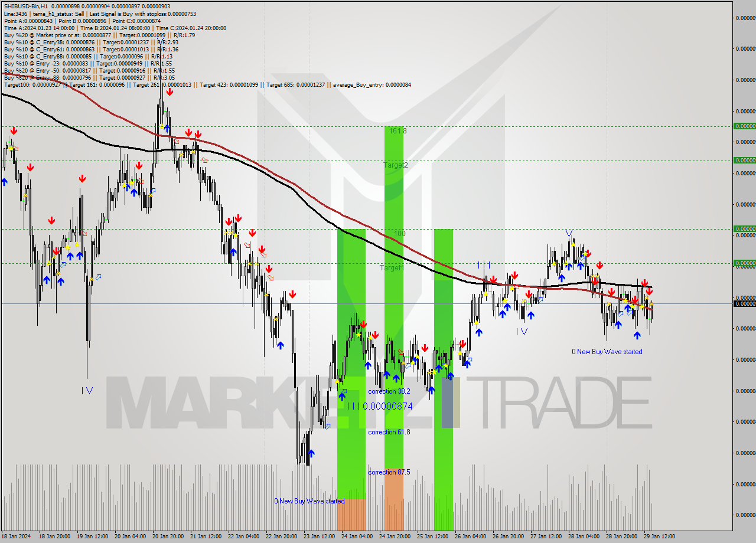756x543 pixels.
Task: Click the 'Buy %20 @ Entry -50' line
Action: pyautogui.click(x=90, y=70)
